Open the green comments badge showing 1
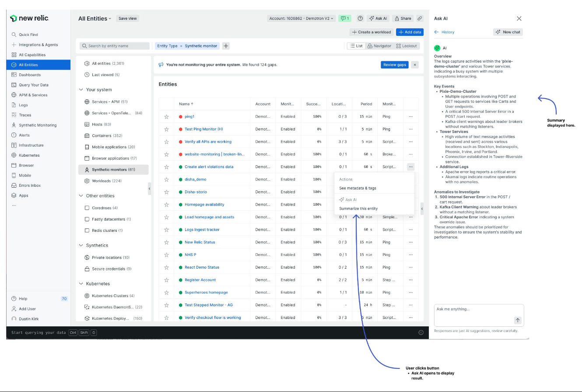582x392 pixels. click(345, 18)
